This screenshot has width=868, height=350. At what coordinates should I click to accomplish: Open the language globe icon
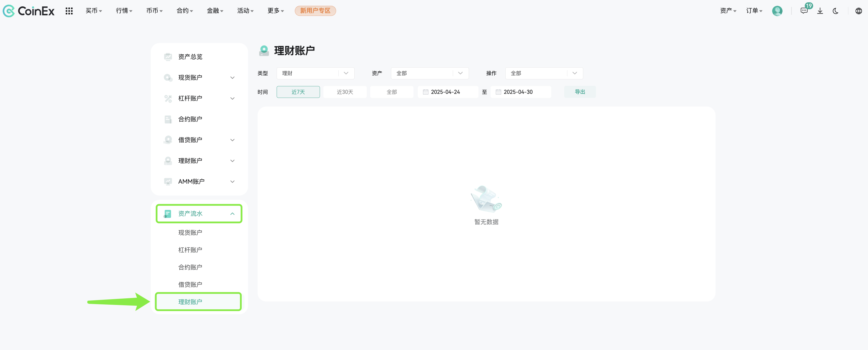pyautogui.click(x=858, y=11)
